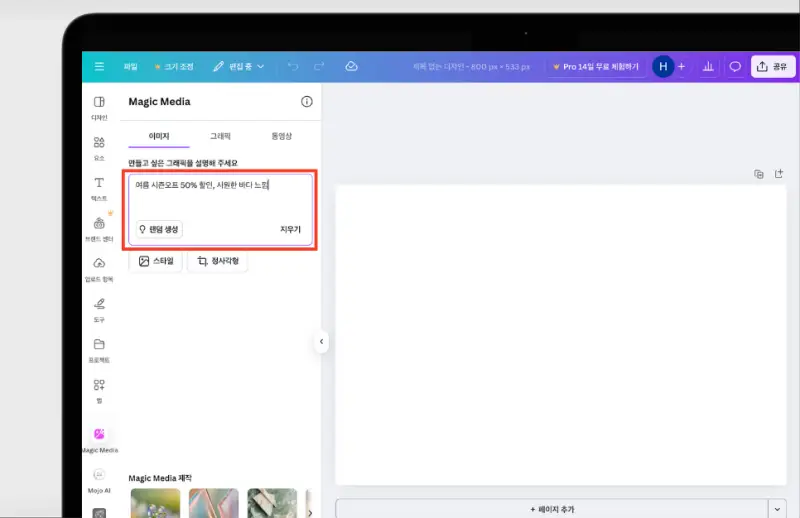Screen dimensions: 800x518
Task: Expand the 페이지 추가 dropdown arrow
Action: pyautogui.click(x=777, y=509)
